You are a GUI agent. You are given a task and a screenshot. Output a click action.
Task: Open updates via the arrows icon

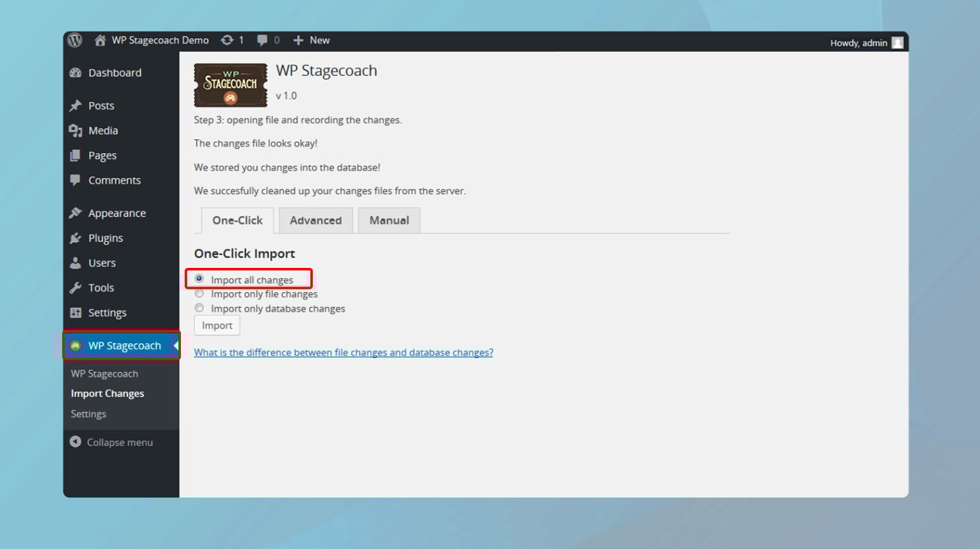coord(227,40)
